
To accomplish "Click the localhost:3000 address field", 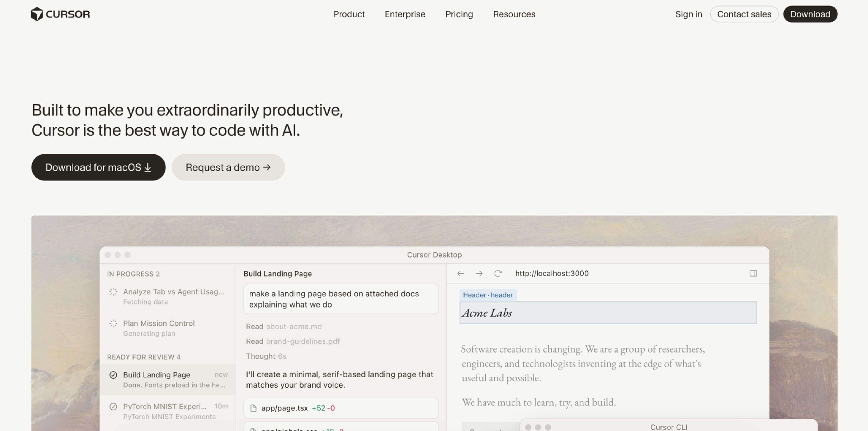I will pyautogui.click(x=552, y=273).
